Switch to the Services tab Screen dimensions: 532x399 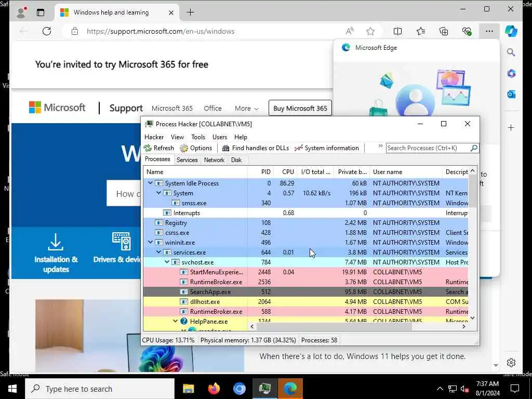pyautogui.click(x=187, y=160)
